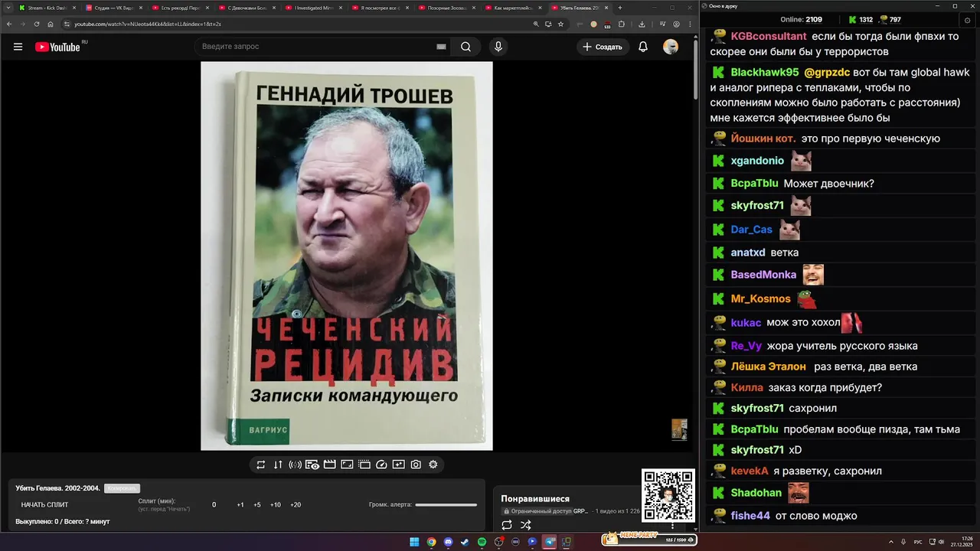This screenshot has height=551, width=980.
Task: Click the small book thumbnail beside video
Action: point(679,429)
